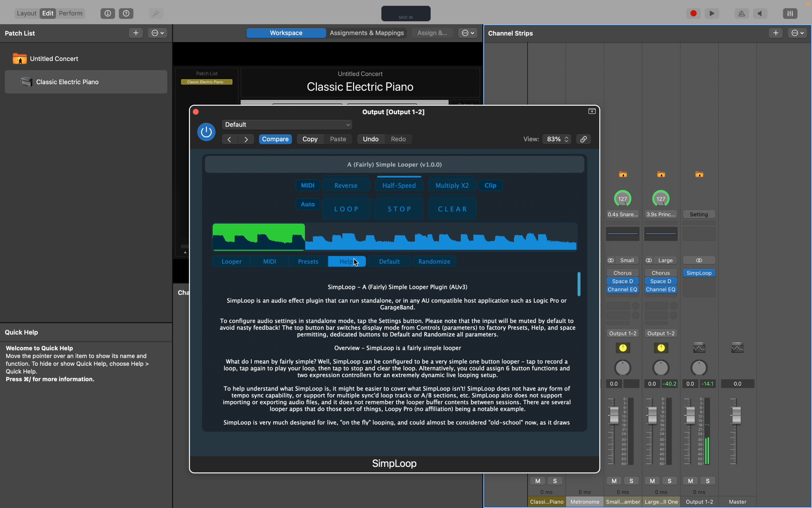Solo the Large Hall One strip
The height and width of the screenshot is (508, 812).
pyautogui.click(x=670, y=481)
